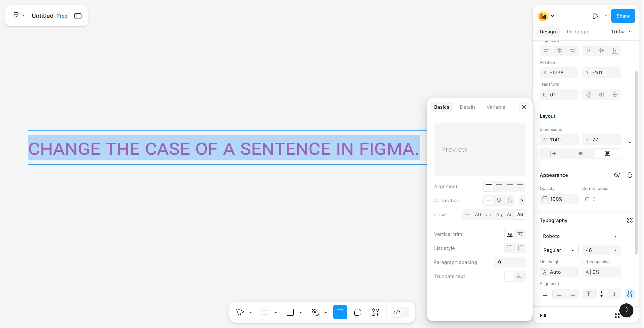Select underline decoration in type details
The image size is (644, 328).
499,200
